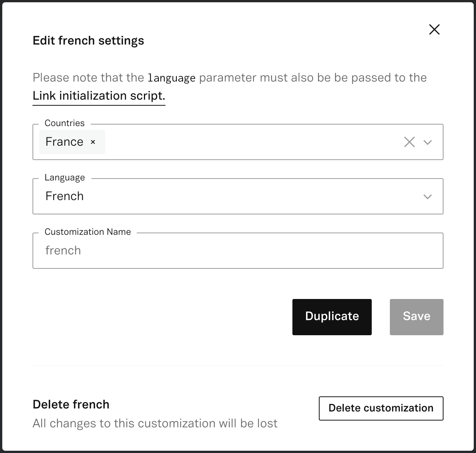Screen dimensions: 476x453
Task: Click the Edit french settings title
Action: point(88,41)
